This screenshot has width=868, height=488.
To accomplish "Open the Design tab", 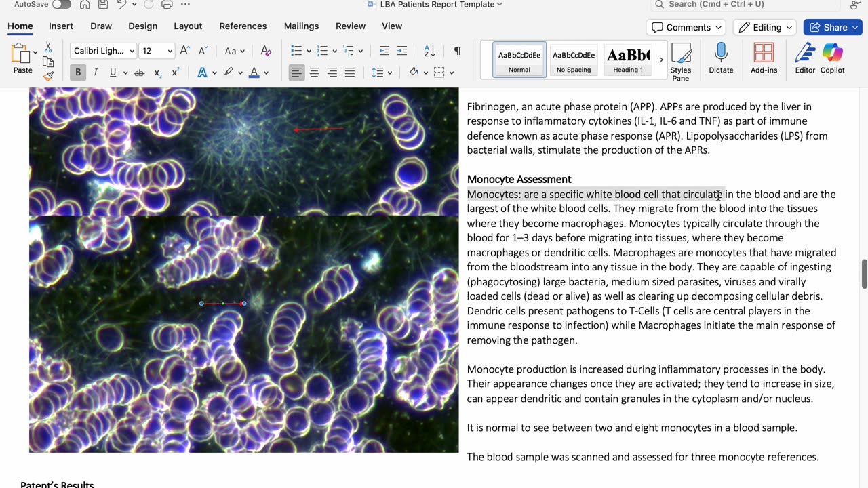I will coord(142,26).
